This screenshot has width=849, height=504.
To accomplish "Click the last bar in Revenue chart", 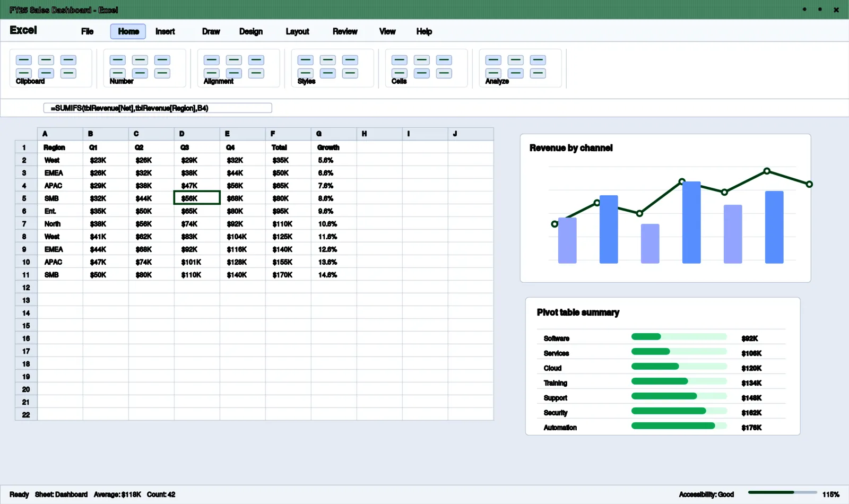I will click(x=774, y=227).
